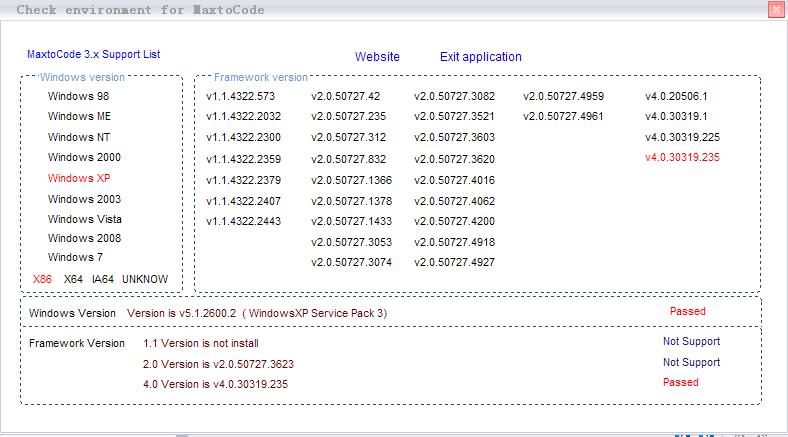The width and height of the screenshot is (788, 437).
Task: Click the MaxtoCode 3.x Support List heading
Action: coord(93,55)
